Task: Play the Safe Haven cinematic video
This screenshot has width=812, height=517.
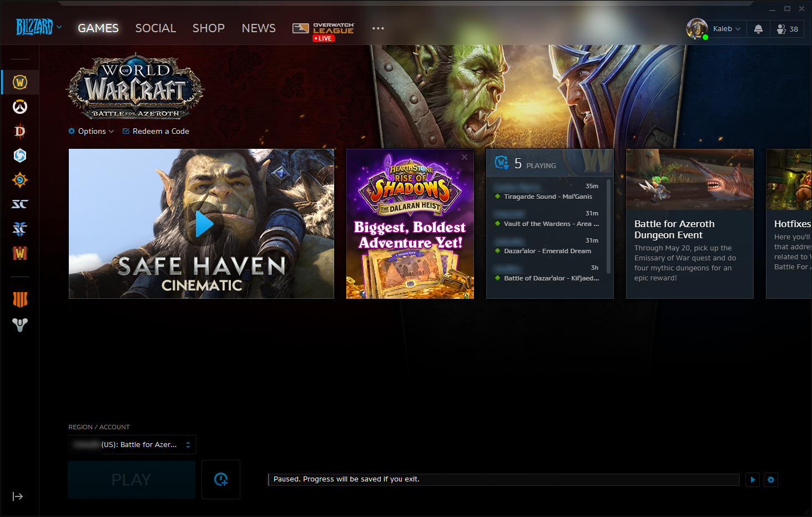Action: coord(204,224)
